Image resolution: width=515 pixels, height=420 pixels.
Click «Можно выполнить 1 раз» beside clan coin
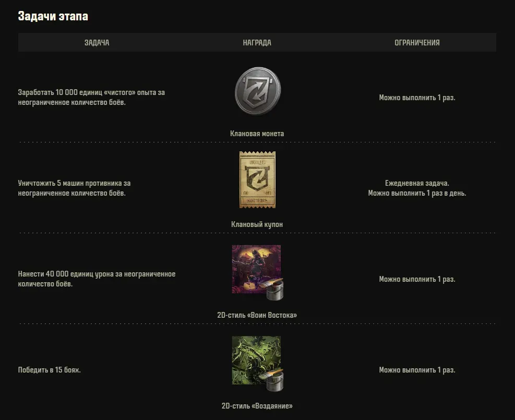[417, 98]
